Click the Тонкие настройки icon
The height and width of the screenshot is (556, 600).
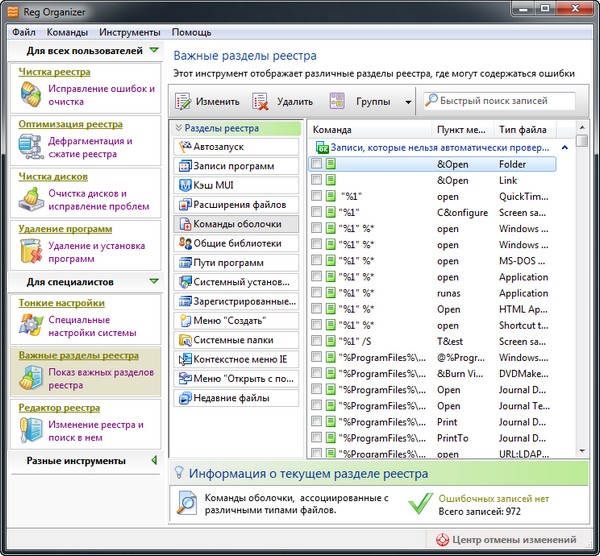[32, 326]
